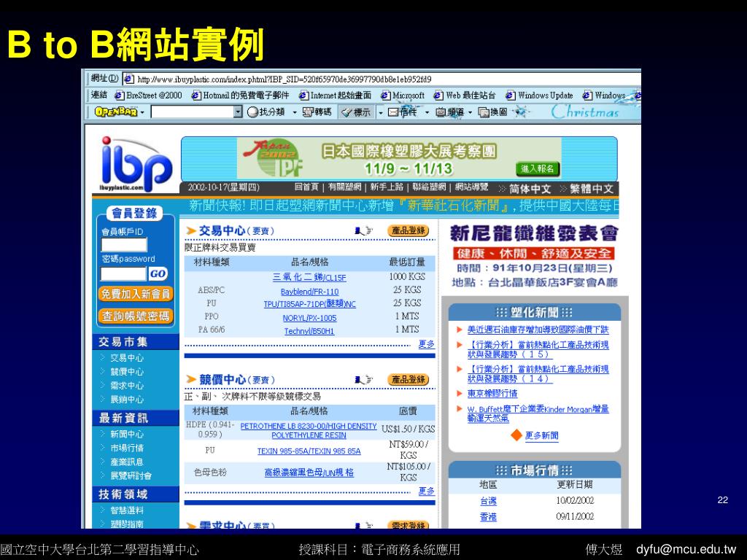The height and width of the screenshot is (560, 747).
Task: Open W. Buffett Kinder Morgan news link
Action: (538, 413)
